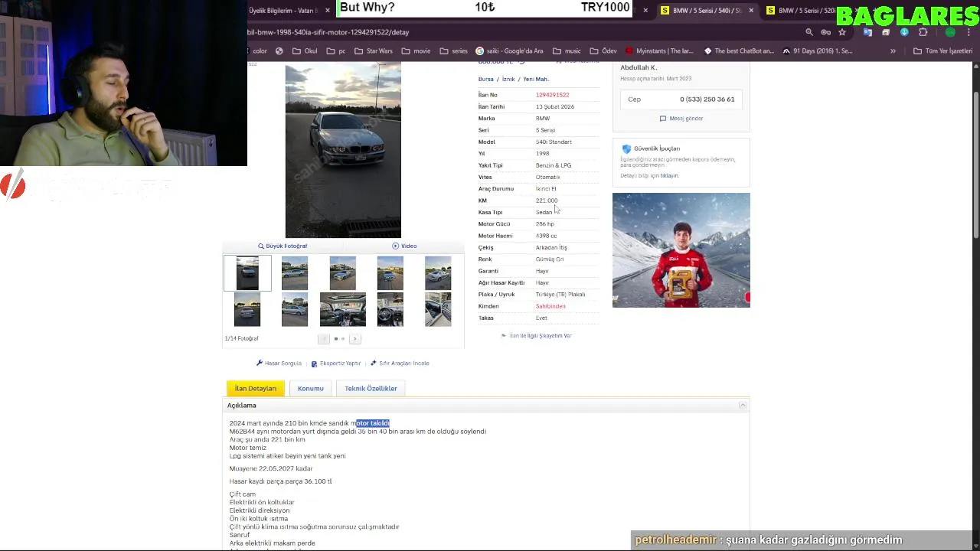The image size is (980, 551).
Task: Switch to the Konumu tab
Action: click(x=310, y=389)
